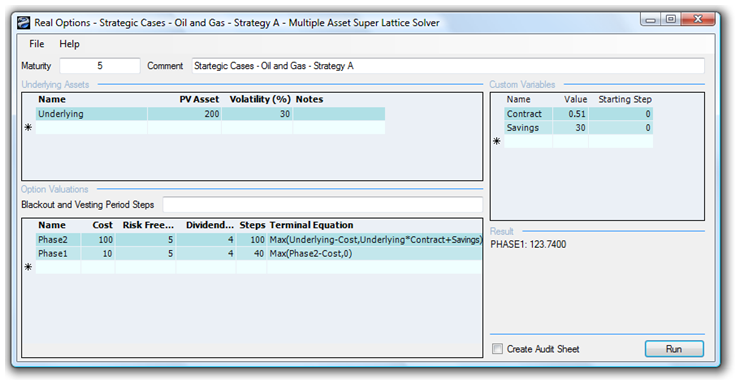Screen dimensions: 738x381
Task: Click the Dividend column header
Action: coord(210,225)
